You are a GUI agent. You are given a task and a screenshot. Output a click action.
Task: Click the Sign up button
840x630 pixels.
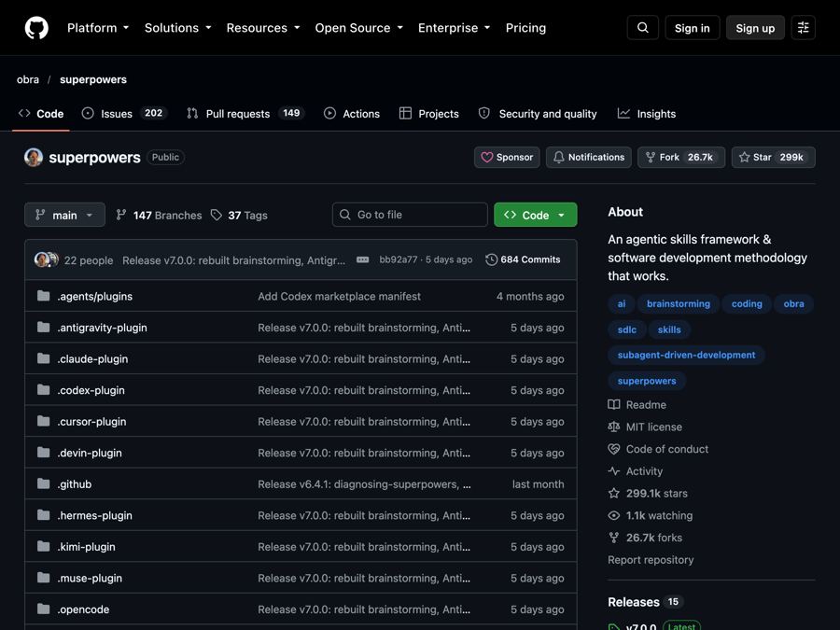pyautogui.click(x=755, y=28)
